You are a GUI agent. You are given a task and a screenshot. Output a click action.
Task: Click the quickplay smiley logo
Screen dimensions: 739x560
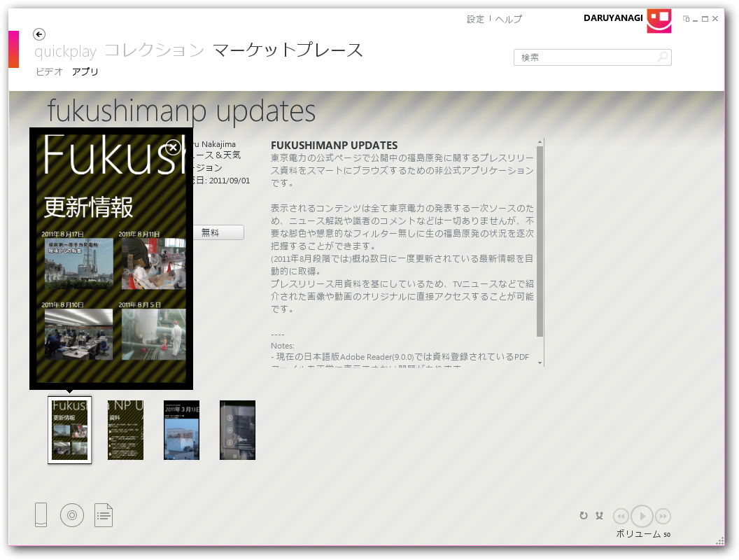click(x=659, y=22)
